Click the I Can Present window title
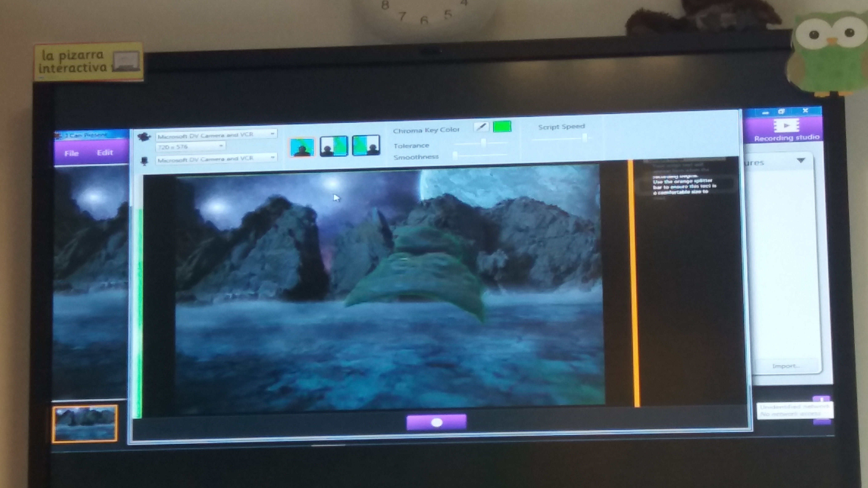The height and width of the screenshot is (488, 868). [x=86, y=135]
